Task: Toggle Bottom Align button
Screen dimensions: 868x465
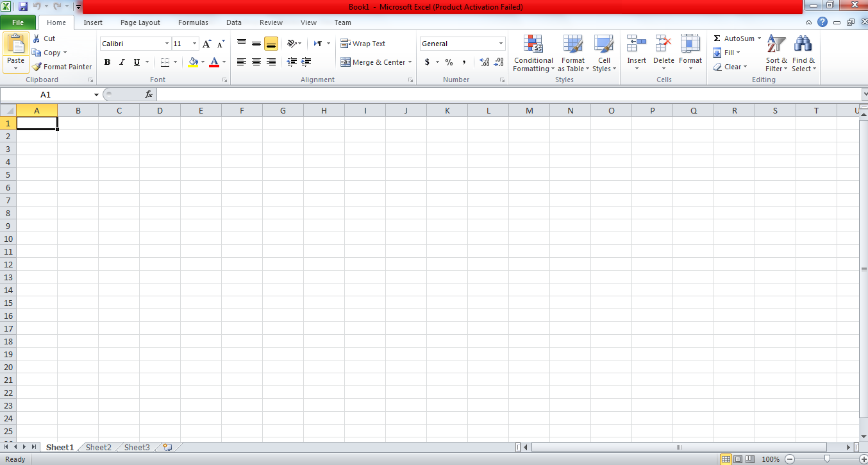Action: (271, 44)
